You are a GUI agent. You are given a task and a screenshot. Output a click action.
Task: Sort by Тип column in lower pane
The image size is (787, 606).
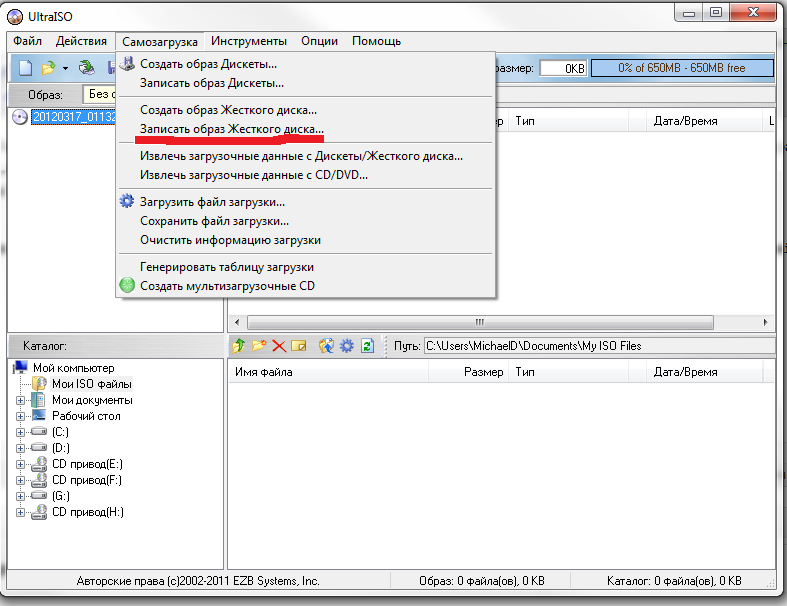568,372
